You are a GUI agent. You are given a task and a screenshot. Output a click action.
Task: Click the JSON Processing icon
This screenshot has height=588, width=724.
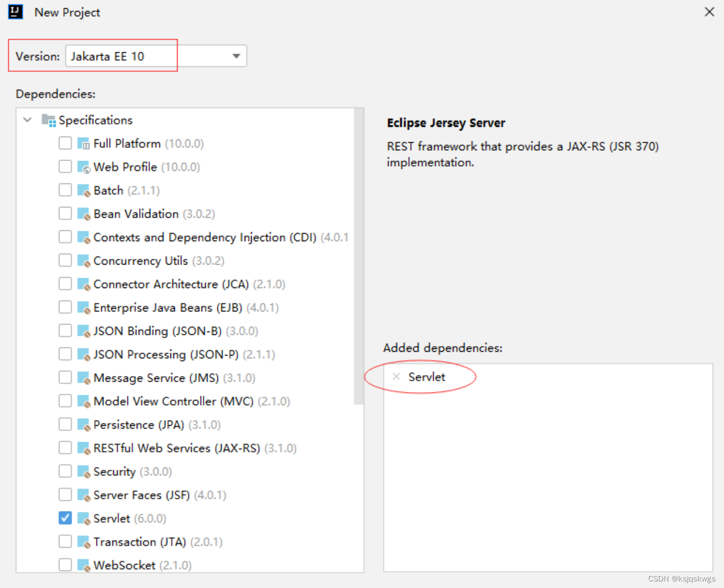click(83, 354)
